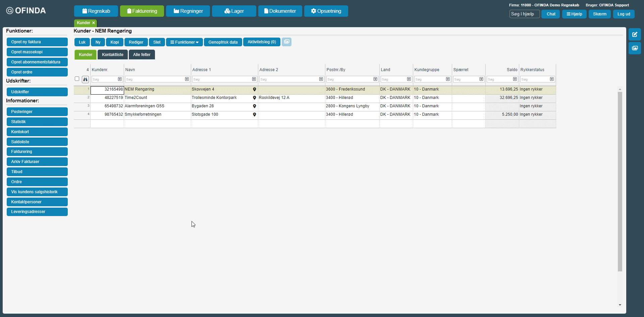This screenshot has height=317, width=644.
Task: Click the Søg i hjælp search field
Action: (x=524, y=14)
